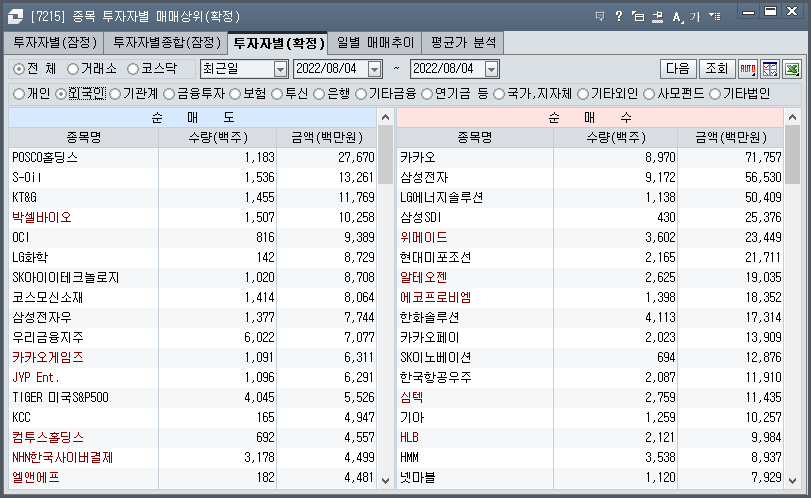The width and height of the screenshot is (811, 498).
Task: Select the 코스닥 radio button
Action: [133, 69]
